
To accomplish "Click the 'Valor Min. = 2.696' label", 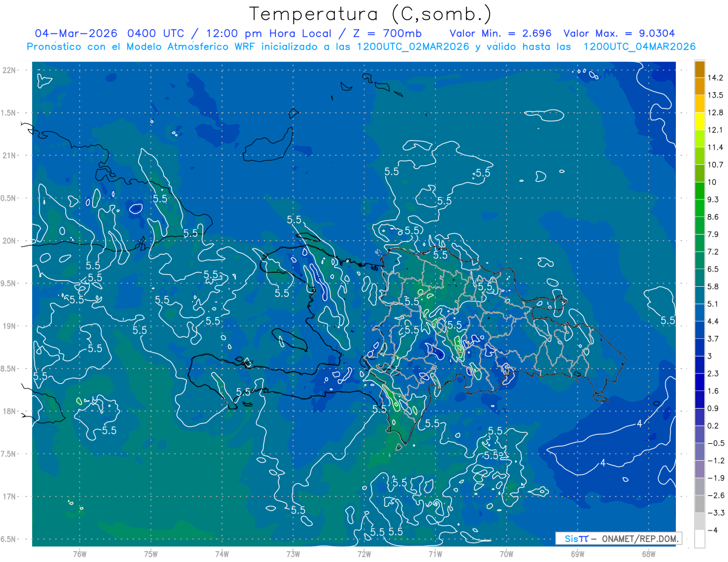I will tap(500, 33).
